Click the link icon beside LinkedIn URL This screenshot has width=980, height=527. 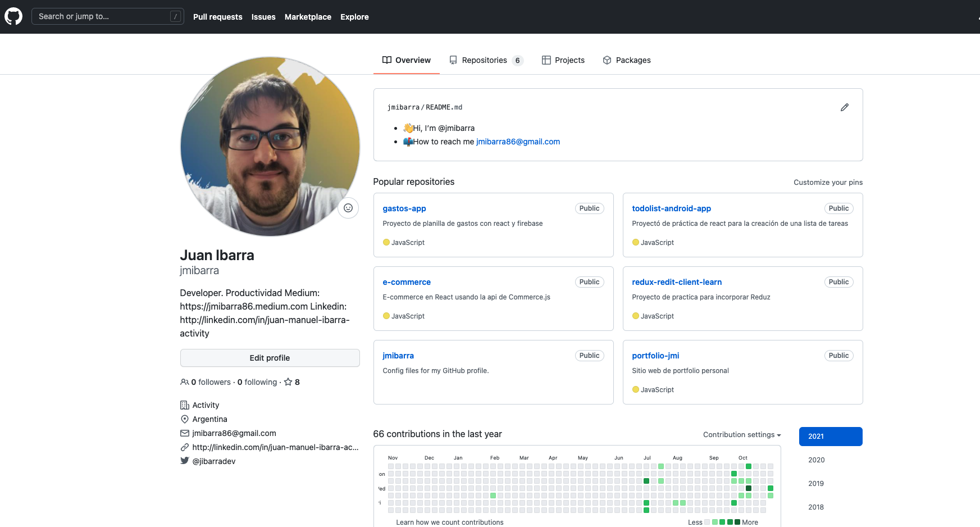[184, 447]
